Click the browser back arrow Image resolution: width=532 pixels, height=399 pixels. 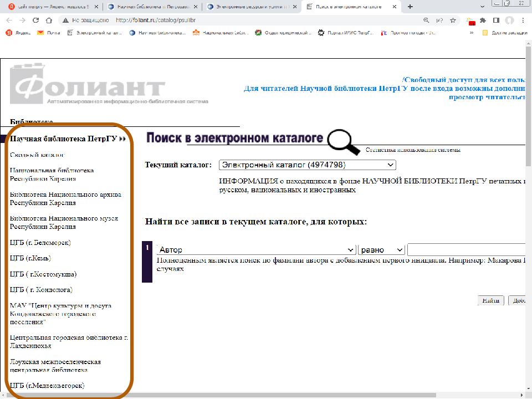pyautogui.click(x=9, y=20)
